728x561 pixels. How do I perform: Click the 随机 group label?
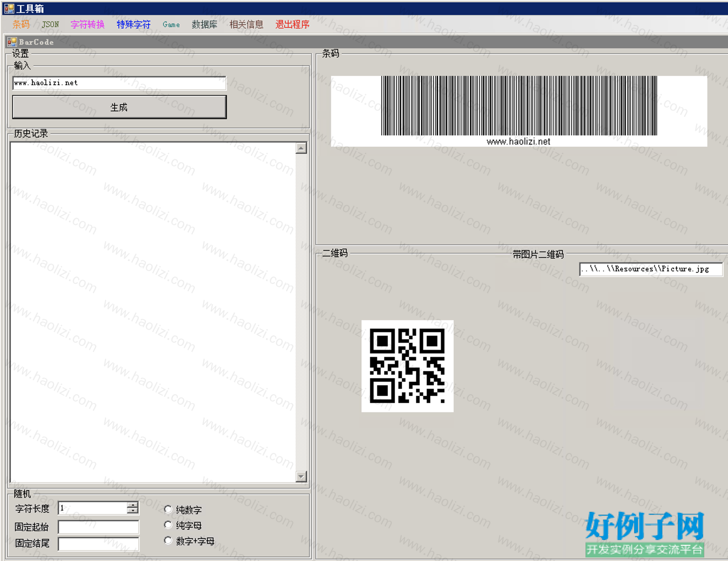[22, 494]
